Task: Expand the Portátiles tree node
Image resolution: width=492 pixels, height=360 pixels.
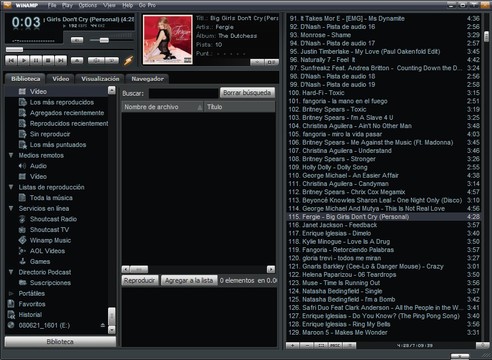Action: coord(11,293)
